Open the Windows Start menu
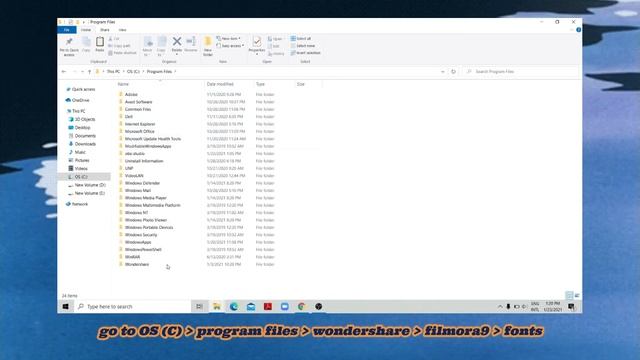Image resolution: width=640 pixels, height=360 pixels. click(x=65, y=306)
